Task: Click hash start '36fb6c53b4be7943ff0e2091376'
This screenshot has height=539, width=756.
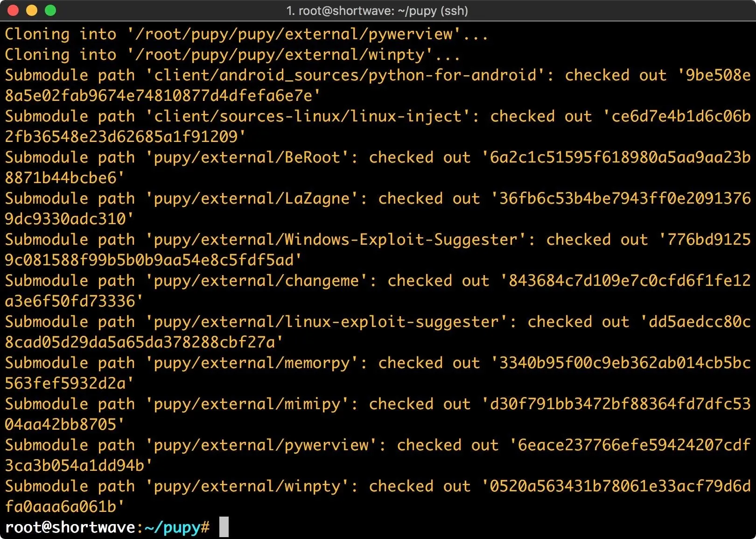Action: click(625, 199)
